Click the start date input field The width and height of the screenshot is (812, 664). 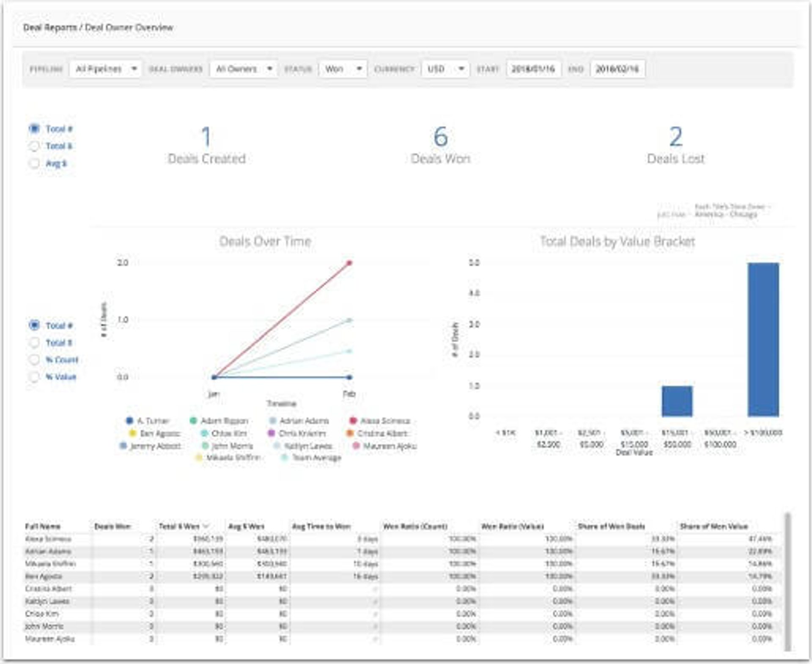pos(533,69)
